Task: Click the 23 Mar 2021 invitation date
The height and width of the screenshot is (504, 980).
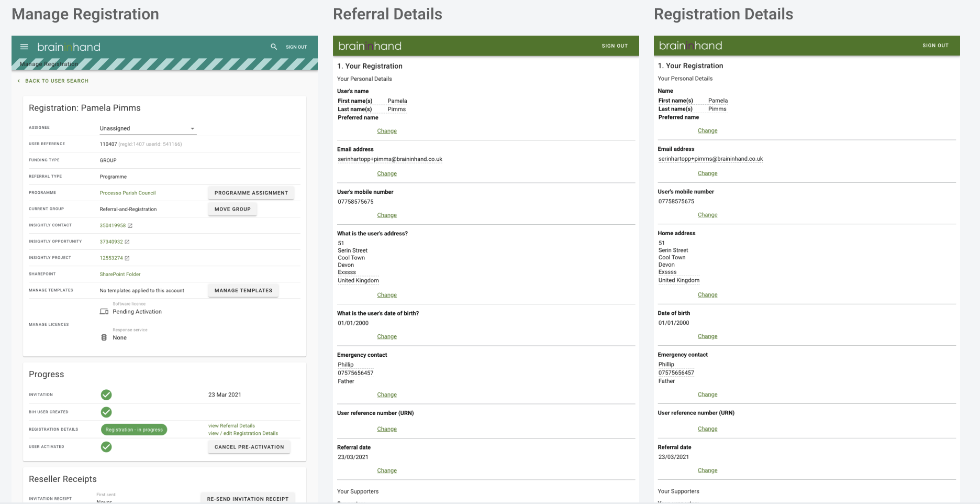Action: [225, 395]
